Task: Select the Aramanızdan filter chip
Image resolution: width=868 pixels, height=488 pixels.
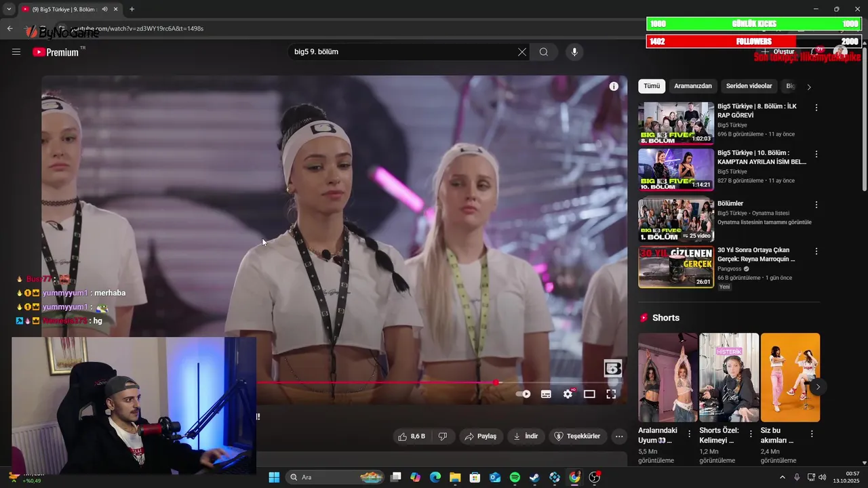Action: [693, 86]
